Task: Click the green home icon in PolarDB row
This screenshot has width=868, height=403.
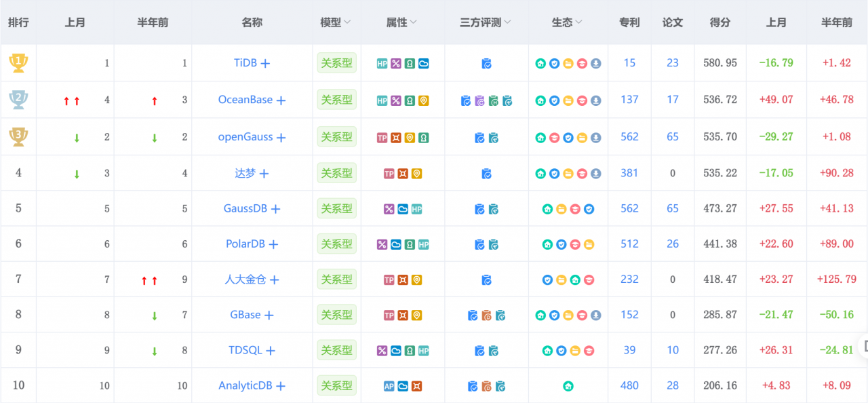Action: 547,244
